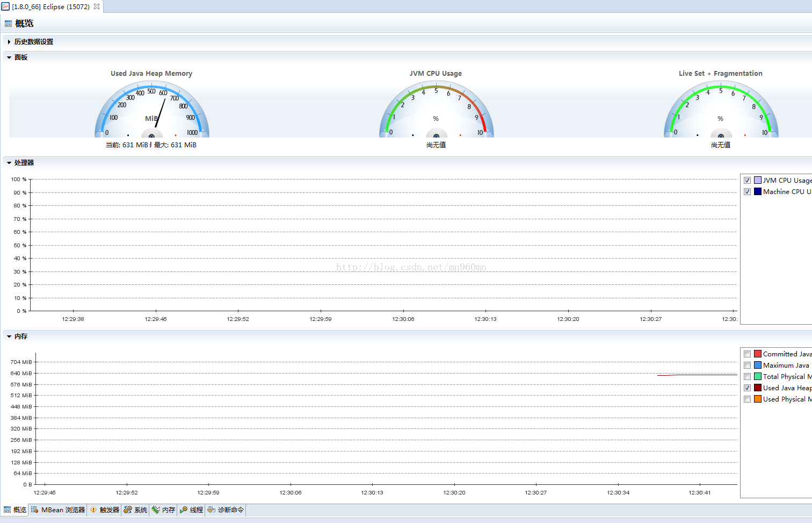This screenshot has height=523, width=812.
Task: Collapse the 面板 section
Action: (9, 58)
